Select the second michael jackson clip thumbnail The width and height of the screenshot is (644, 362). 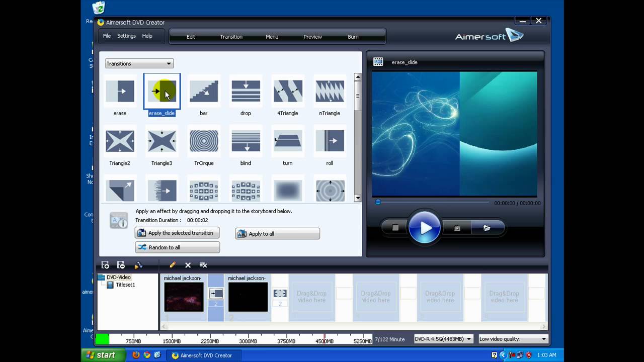point(248,297)
